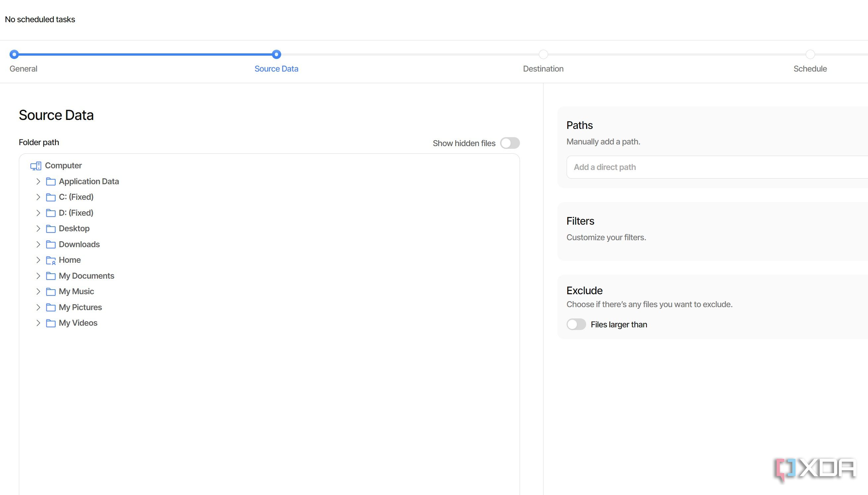Click the Schedule step circle marker
868x495 pixels.
click(810, 54)
